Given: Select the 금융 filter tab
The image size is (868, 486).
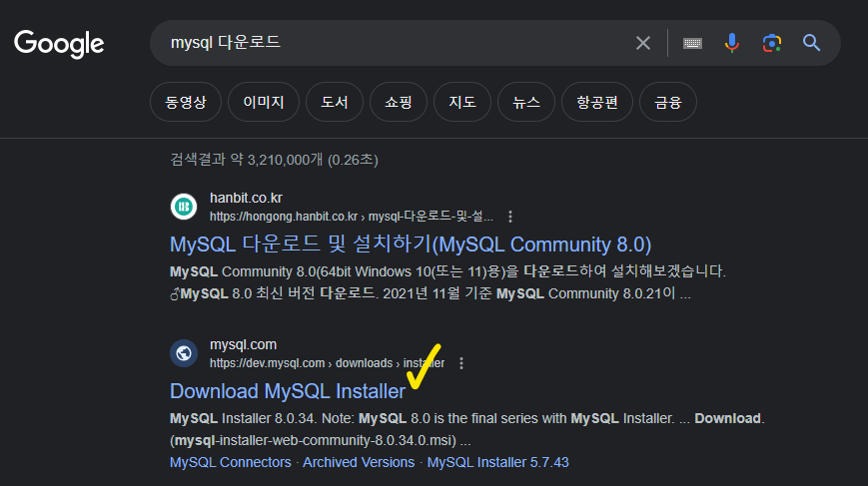Looking at the screenshot, I should (667, 102).
